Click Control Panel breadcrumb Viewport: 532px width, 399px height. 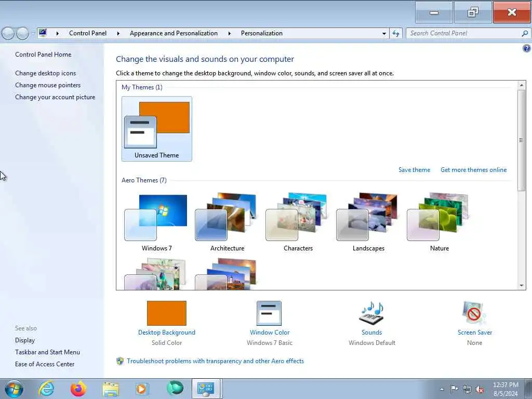88,33
